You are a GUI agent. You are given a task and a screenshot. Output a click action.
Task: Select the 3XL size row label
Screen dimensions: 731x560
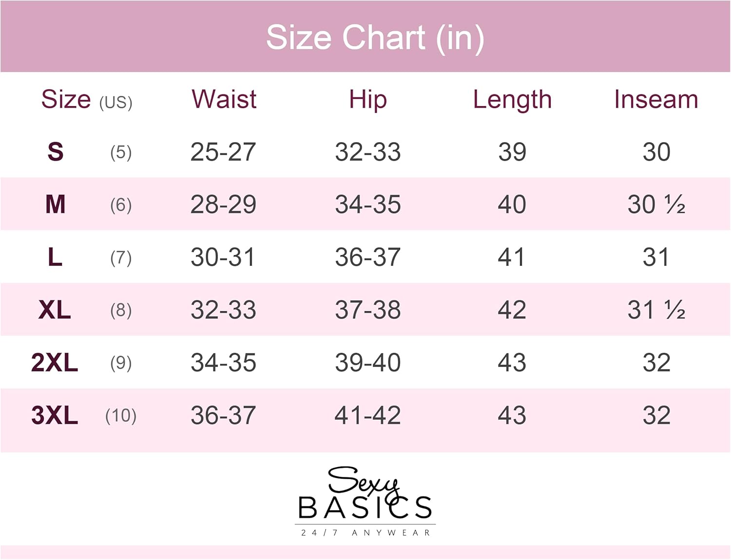(x=55, y=415)
